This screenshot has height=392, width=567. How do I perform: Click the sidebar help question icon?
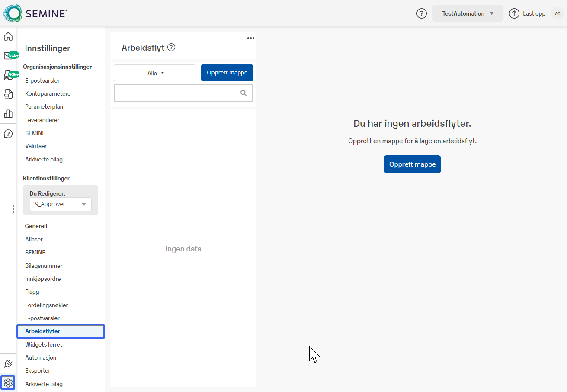click(x=8, y=134)
